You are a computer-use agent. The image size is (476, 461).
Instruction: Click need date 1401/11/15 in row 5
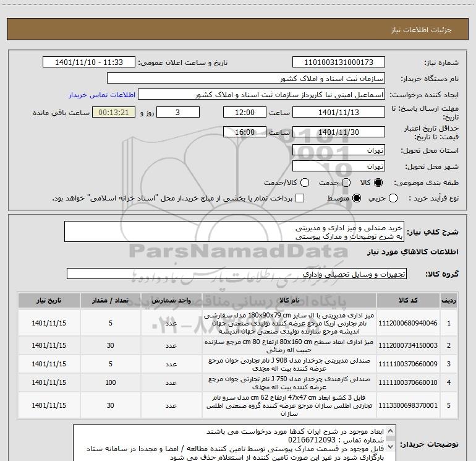click(x=49, y=405)
